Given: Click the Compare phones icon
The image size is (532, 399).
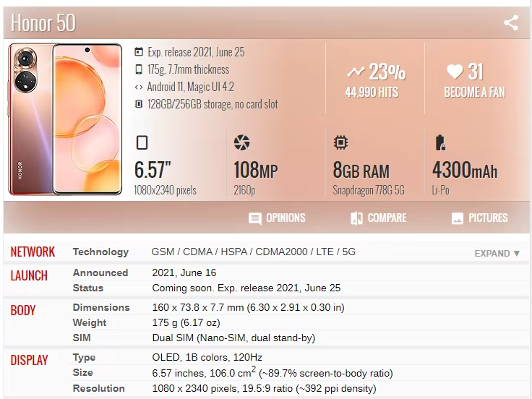Looking at the screenshot, I should click(x=356, y=218).
